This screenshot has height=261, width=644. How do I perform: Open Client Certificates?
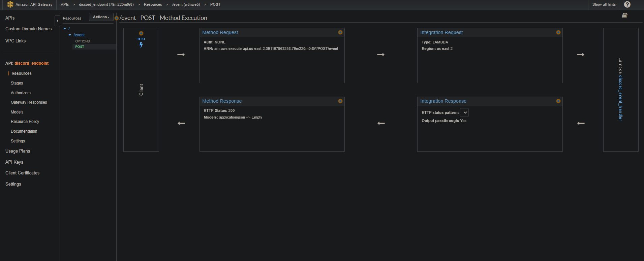pos(23,173)
